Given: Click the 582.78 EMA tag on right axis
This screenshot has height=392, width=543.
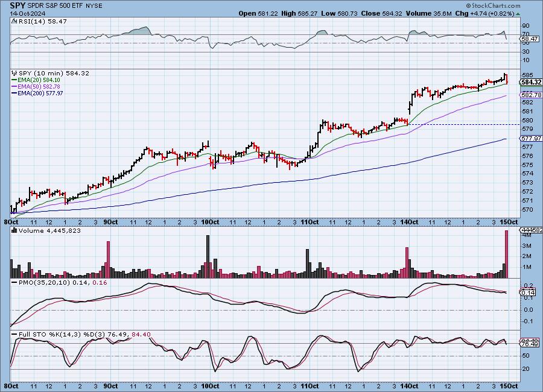Looking at the screenshot, I should (x=531, y=95).
